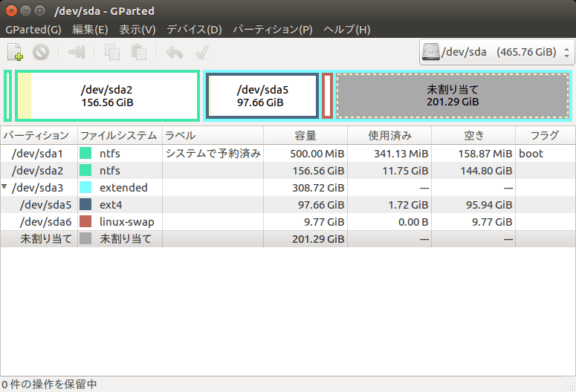Click the ntfs color swatch for /dev/sda2

point(85,170)
